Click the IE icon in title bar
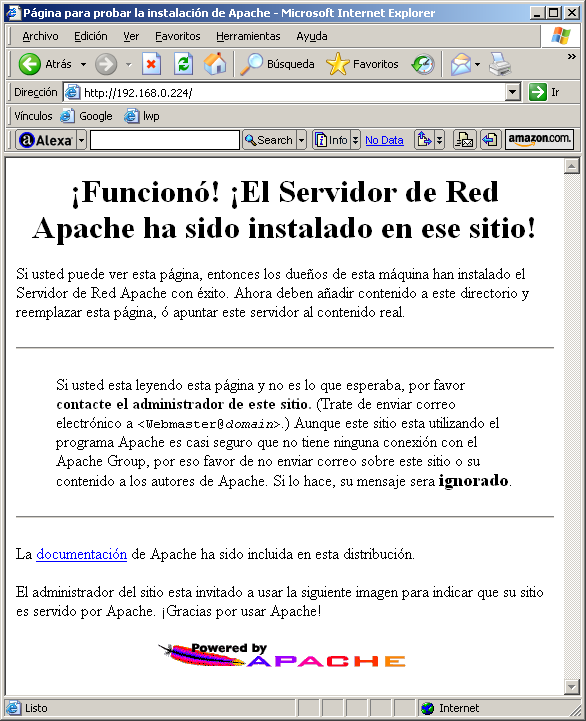 coord(13,12)
